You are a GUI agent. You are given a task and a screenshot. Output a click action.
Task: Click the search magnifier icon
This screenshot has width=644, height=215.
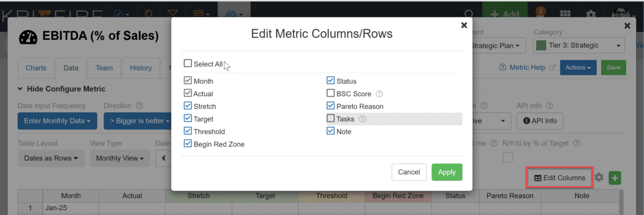click(x=469, y=15)
